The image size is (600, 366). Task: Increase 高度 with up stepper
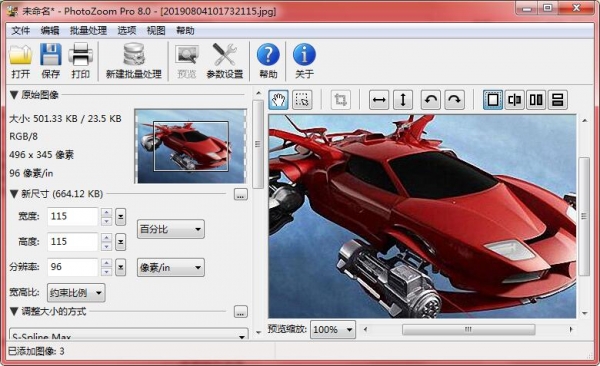tap(107, 238)
